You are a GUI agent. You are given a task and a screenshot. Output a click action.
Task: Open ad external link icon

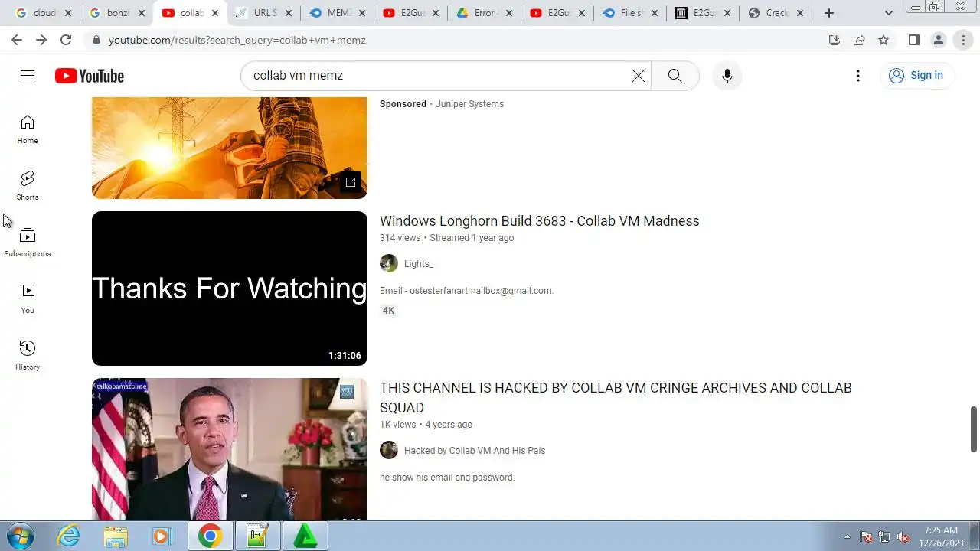point(350,181)
